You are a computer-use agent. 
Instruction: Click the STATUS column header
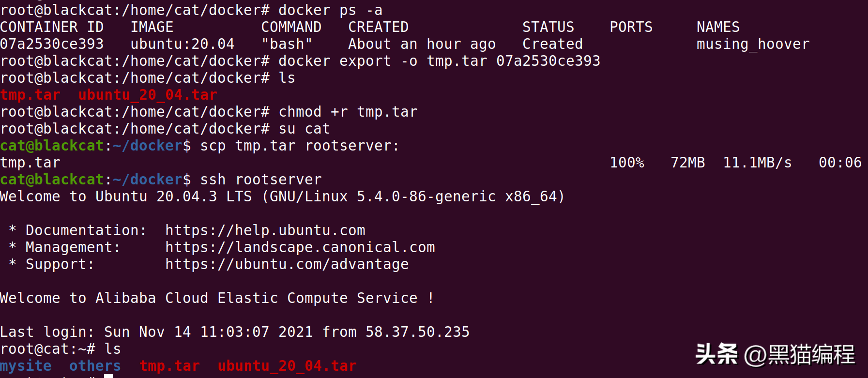pyautogui.click(x=548, y=27)
